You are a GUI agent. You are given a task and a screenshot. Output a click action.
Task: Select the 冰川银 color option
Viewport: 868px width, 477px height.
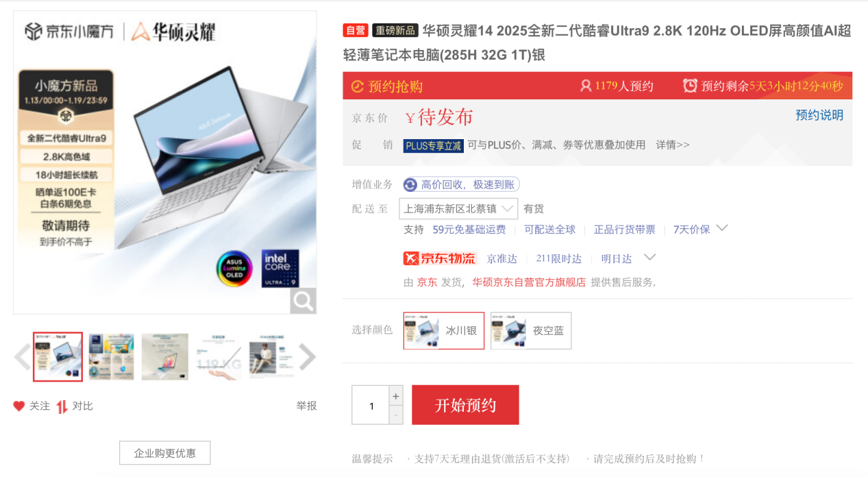444,330
